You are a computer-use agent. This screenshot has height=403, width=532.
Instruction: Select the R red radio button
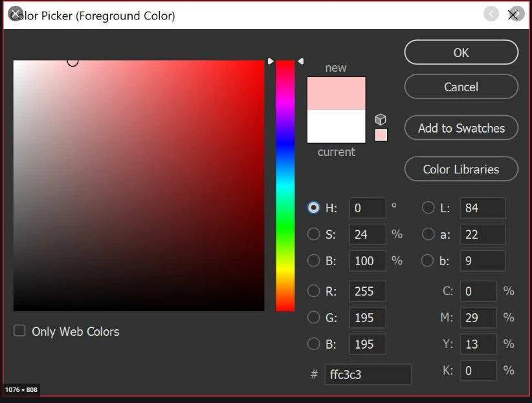click(313, 290)
